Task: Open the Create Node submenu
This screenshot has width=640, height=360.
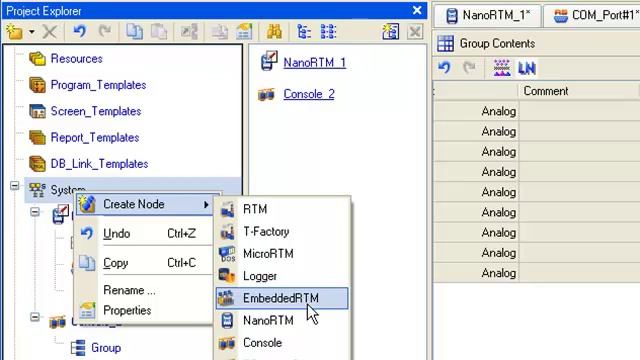Action: click(x=144, y=204)
